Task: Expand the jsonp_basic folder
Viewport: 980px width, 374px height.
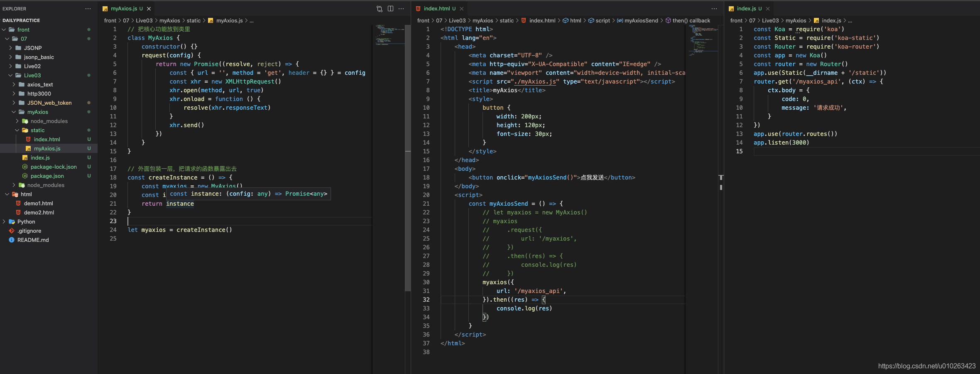Action: coord(49,57)
